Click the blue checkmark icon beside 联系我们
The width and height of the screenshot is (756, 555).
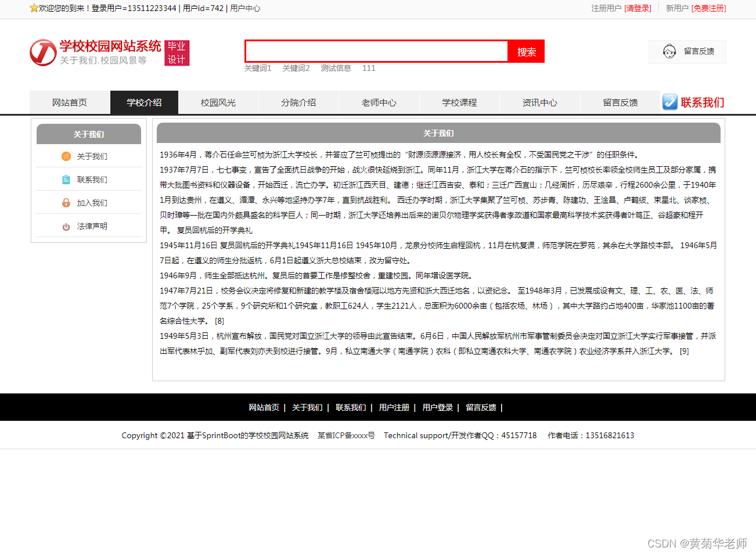(x=670, y=102)
